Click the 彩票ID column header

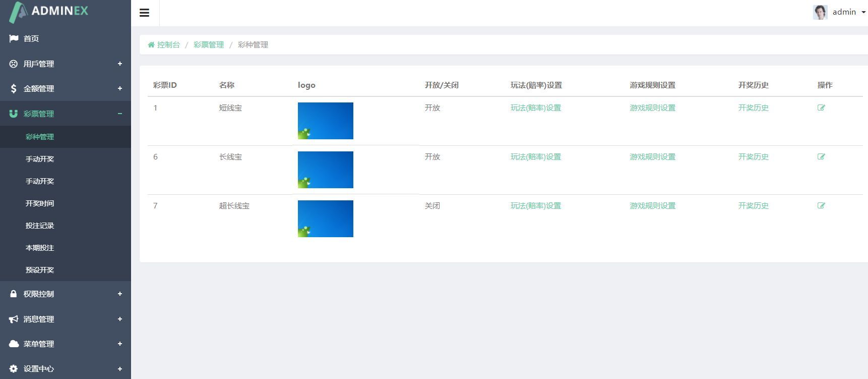tap(165, 85)
